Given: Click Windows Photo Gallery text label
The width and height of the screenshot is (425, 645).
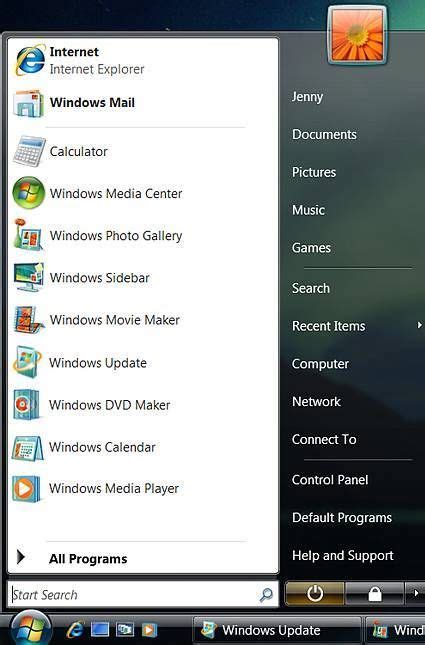Looking at the screenshot, I should coord(116,236).
